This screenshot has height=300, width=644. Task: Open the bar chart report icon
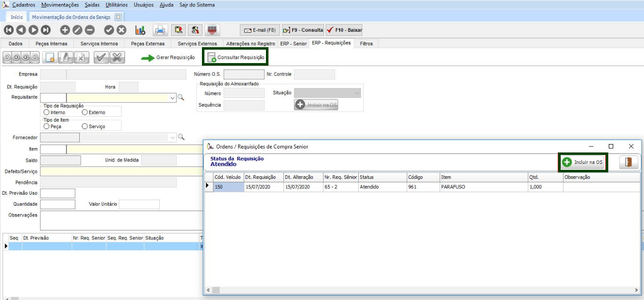pos(140,30)
